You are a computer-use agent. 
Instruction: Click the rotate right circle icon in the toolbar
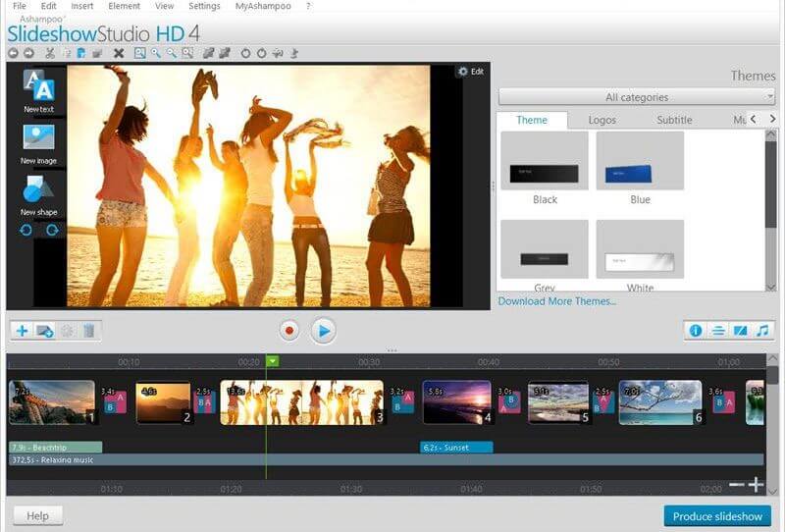(261, 53)
